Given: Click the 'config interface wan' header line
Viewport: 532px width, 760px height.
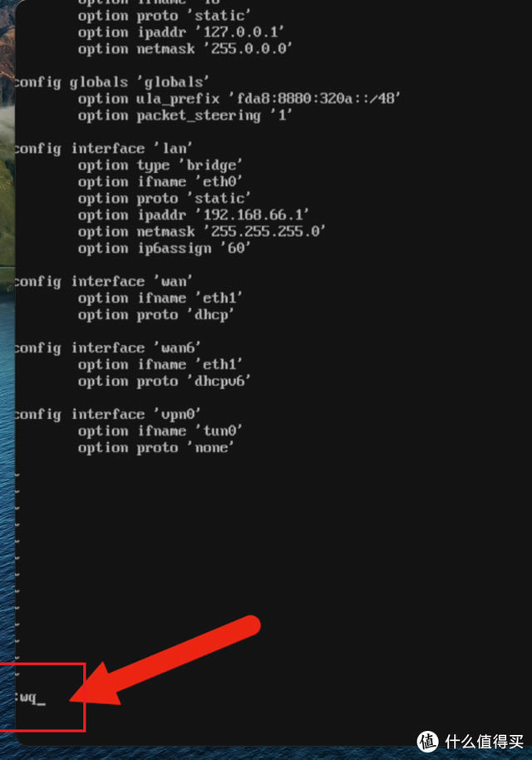Looking at the screenshot, I should coord(104,282).
